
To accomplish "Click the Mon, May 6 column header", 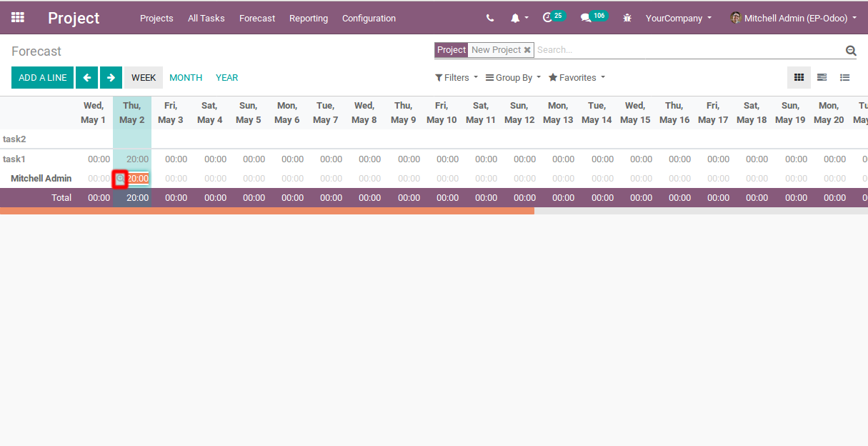I will tap(287, 113).
